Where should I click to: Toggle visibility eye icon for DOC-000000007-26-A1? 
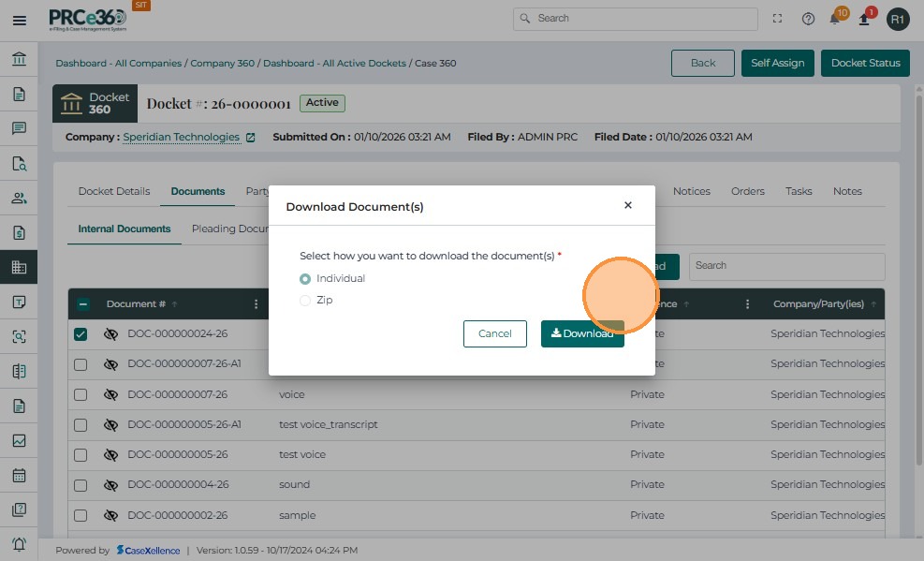[110, 364]
